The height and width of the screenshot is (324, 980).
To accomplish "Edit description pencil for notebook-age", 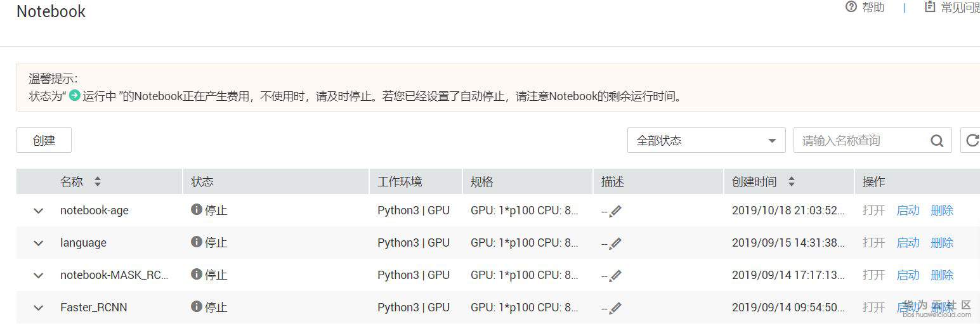I will (615, 211).
